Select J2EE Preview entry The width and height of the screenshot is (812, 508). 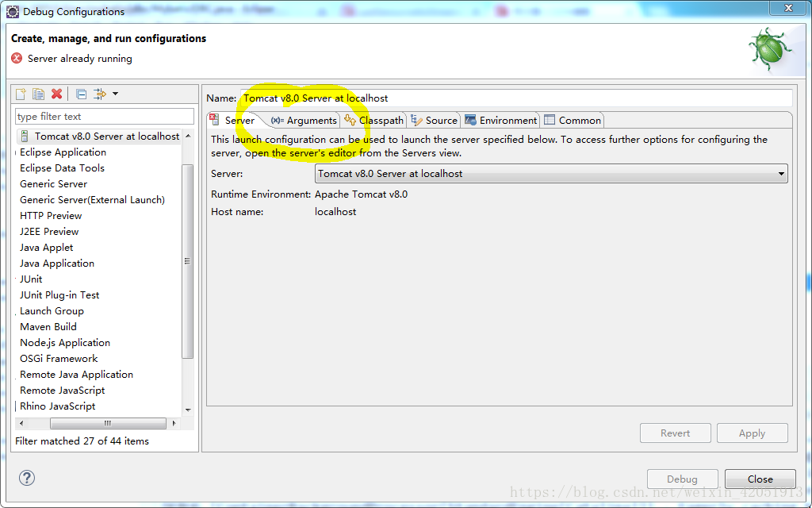click(49, 232)
